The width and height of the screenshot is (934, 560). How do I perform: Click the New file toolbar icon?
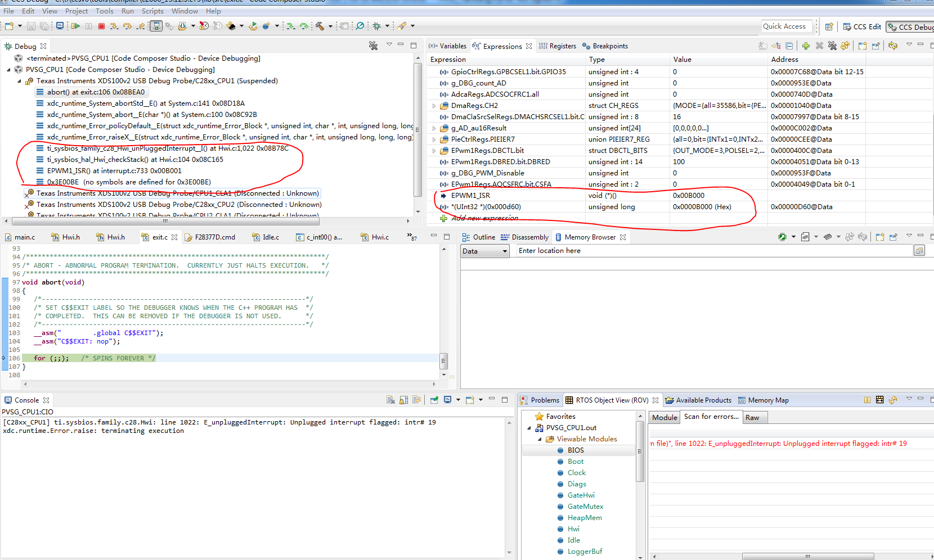pyautogui.click(x=9, y=26)
